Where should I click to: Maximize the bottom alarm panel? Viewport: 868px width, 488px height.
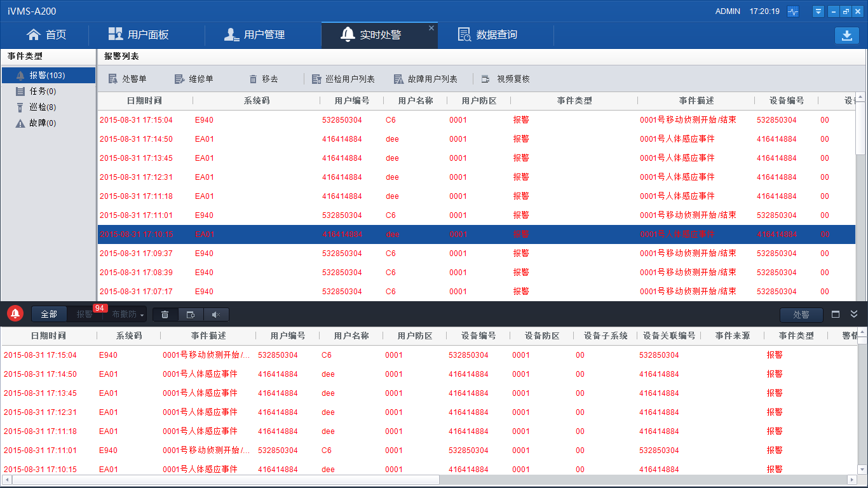pos(836,315)
